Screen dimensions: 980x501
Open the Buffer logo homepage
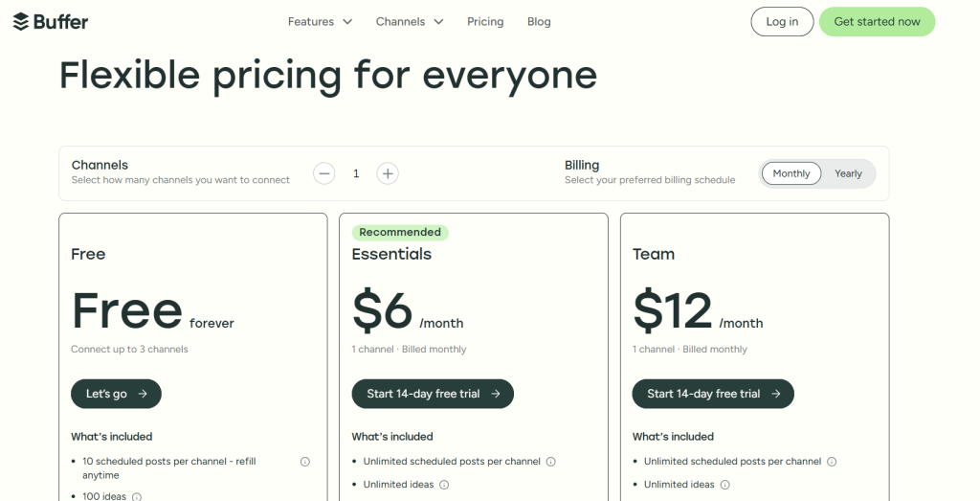pyautogui.click(x=51, y=22)
